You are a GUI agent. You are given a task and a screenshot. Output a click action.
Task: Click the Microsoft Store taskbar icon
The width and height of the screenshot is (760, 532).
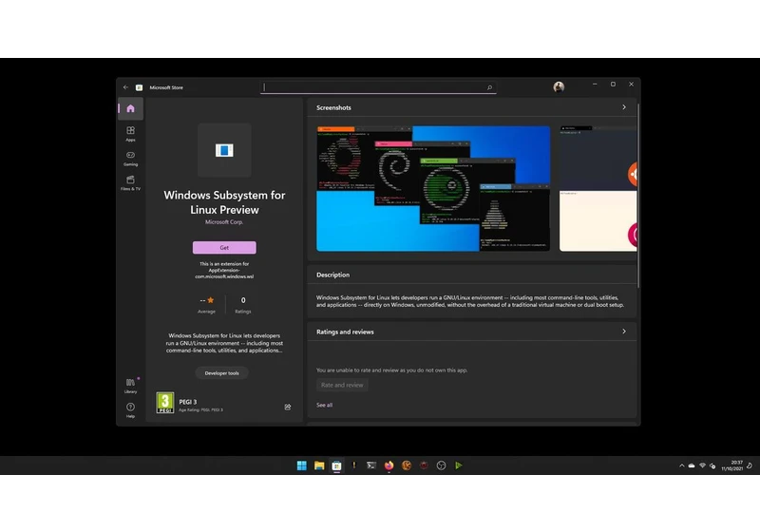tap(336, 465)
